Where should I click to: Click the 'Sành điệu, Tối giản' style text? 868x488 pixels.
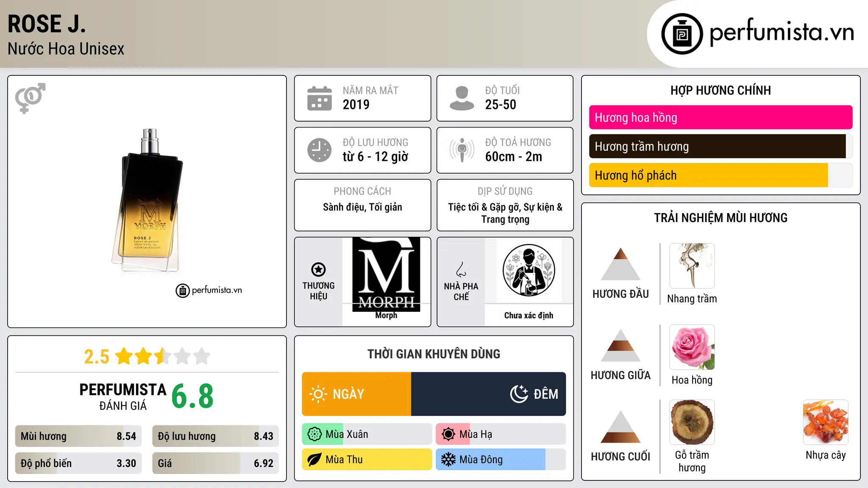pos(362,207)
